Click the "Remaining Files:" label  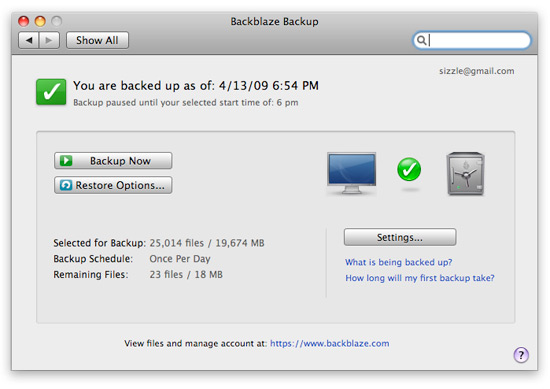click(x=90, y=275)
